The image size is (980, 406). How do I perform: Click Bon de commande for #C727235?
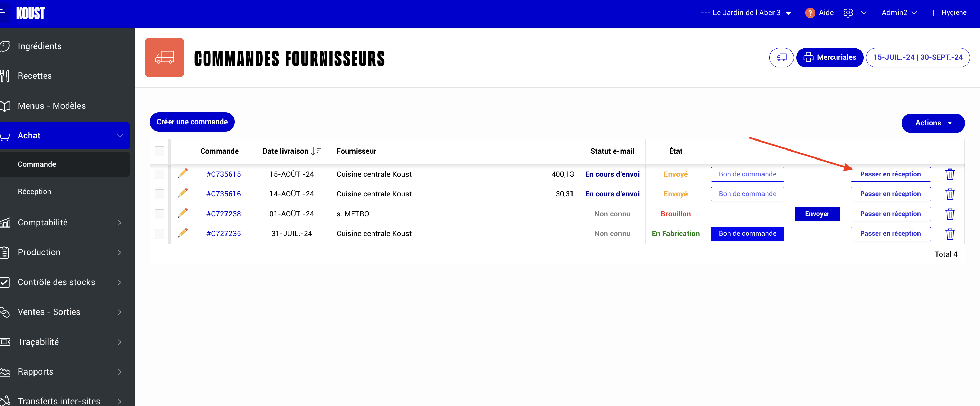pos(748,234)
